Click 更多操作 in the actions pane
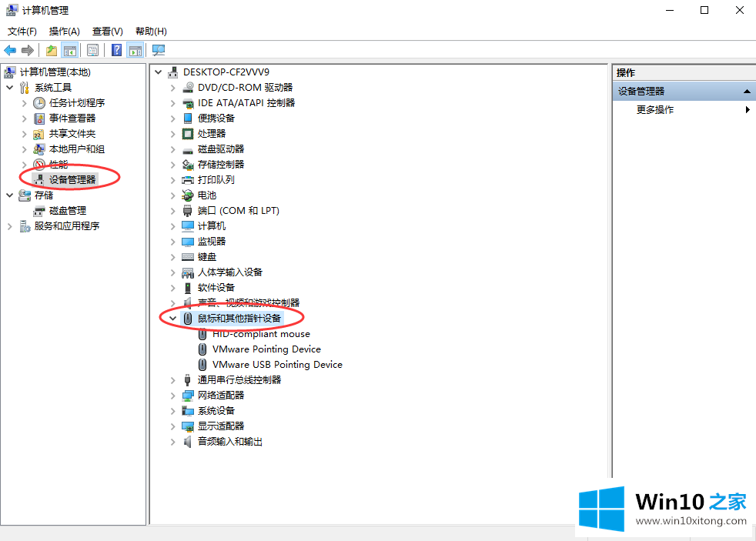 [x=655, y=110]
